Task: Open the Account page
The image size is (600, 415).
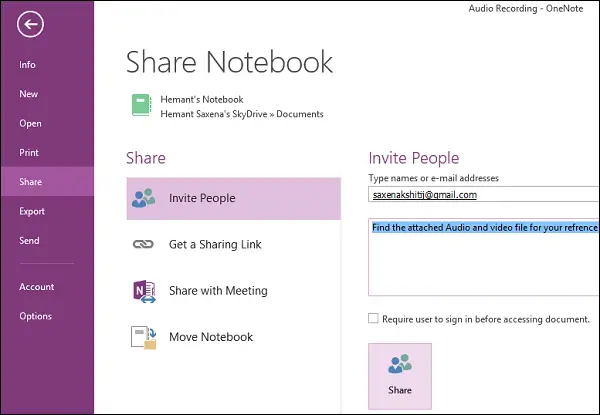Action: tap(37, 286)
